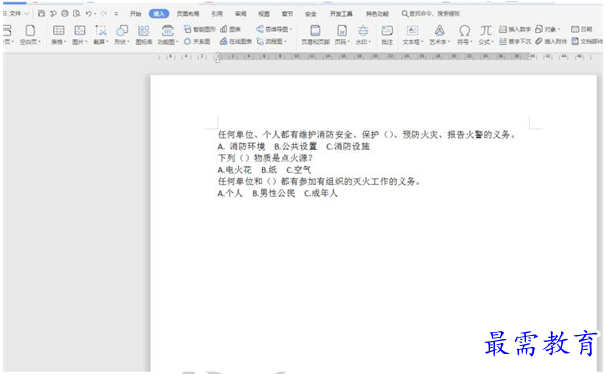Insert a picture (图片)
Screen dimensions: 606x375
[80, 35]
